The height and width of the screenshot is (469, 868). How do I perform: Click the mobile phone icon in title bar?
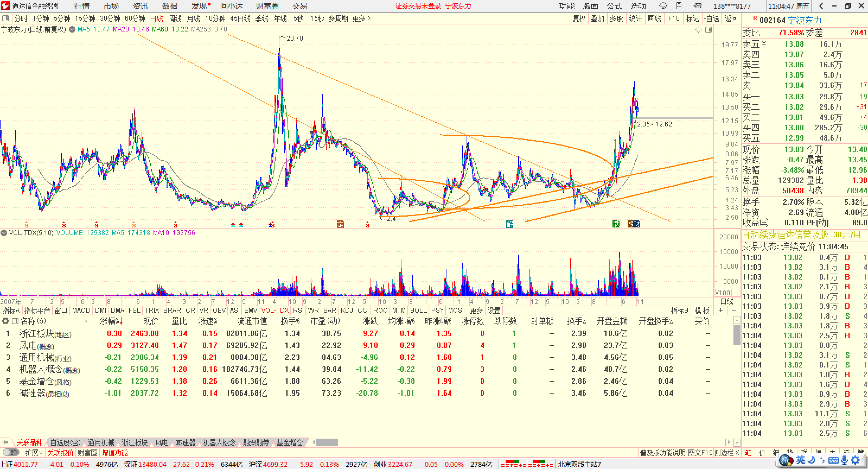pyautogui.click(x=679, y=6)
